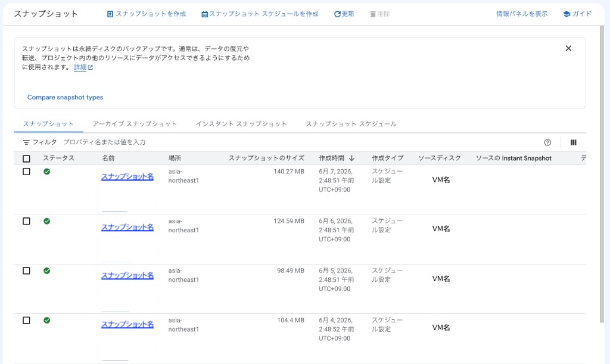Click ソースディスク column header

pos(440,158)
